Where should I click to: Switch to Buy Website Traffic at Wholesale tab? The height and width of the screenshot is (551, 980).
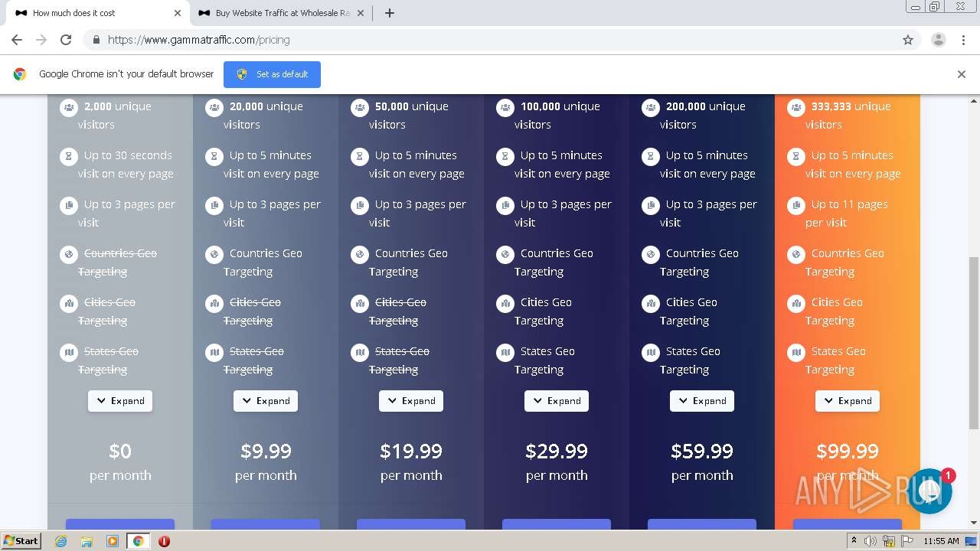279,13
